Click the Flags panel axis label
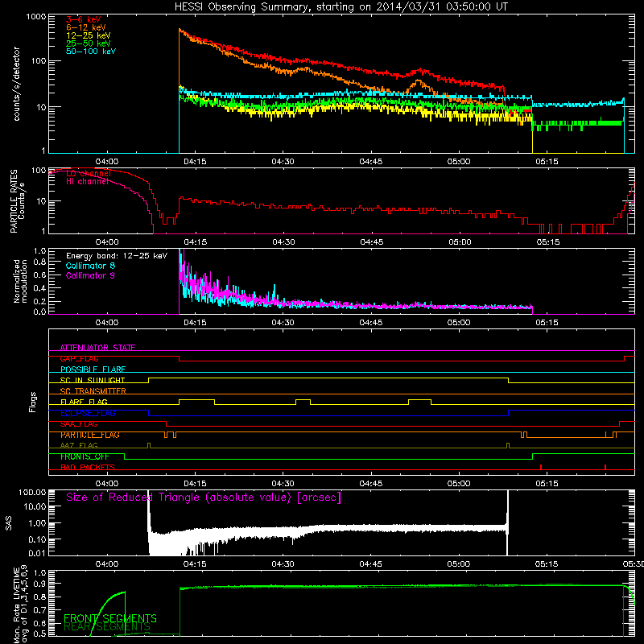 click(x=33, y=402)
